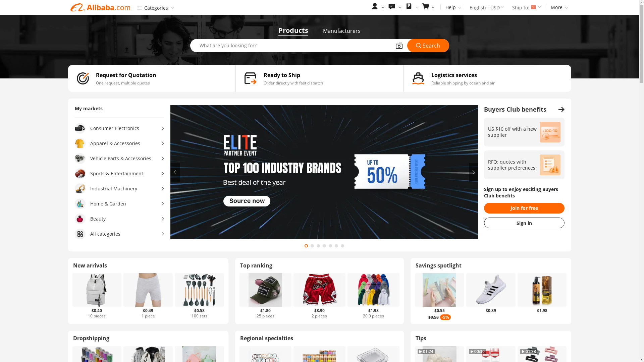Image resolution: width=644 pixels, height=362 pixels.
Task: Open the shopping cart icon
Action: pos(426,7)
